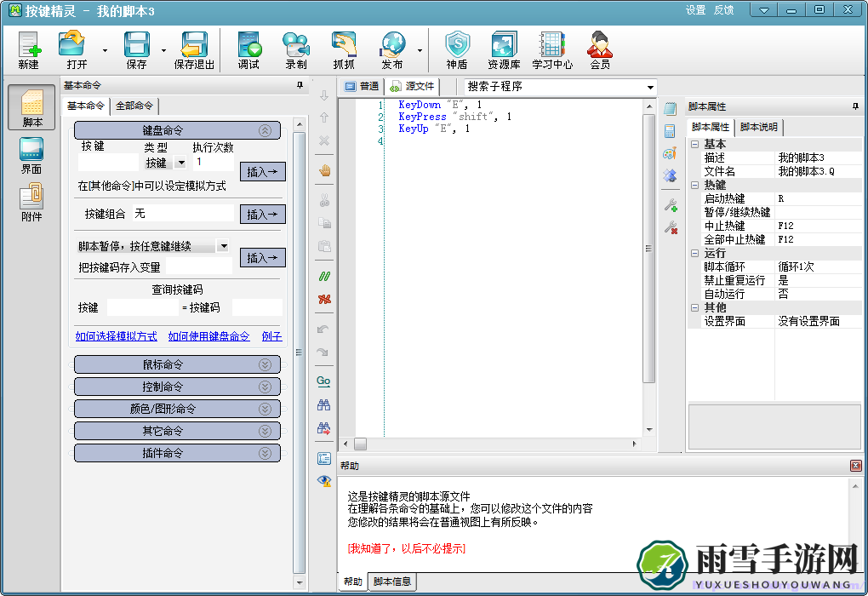Open the 神盾 shield icon
This screenshot has height=596, width=868.
tap(457, 50)
